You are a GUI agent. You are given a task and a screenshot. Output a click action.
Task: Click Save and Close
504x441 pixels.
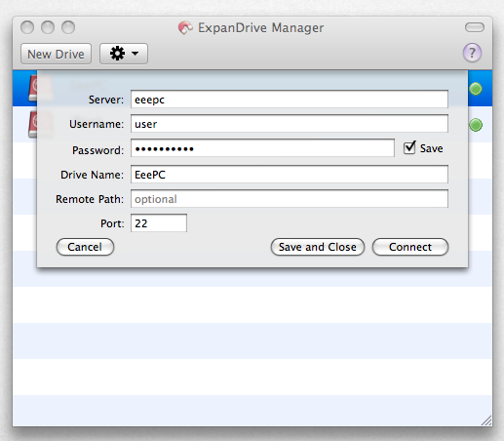tap(318, 247)
